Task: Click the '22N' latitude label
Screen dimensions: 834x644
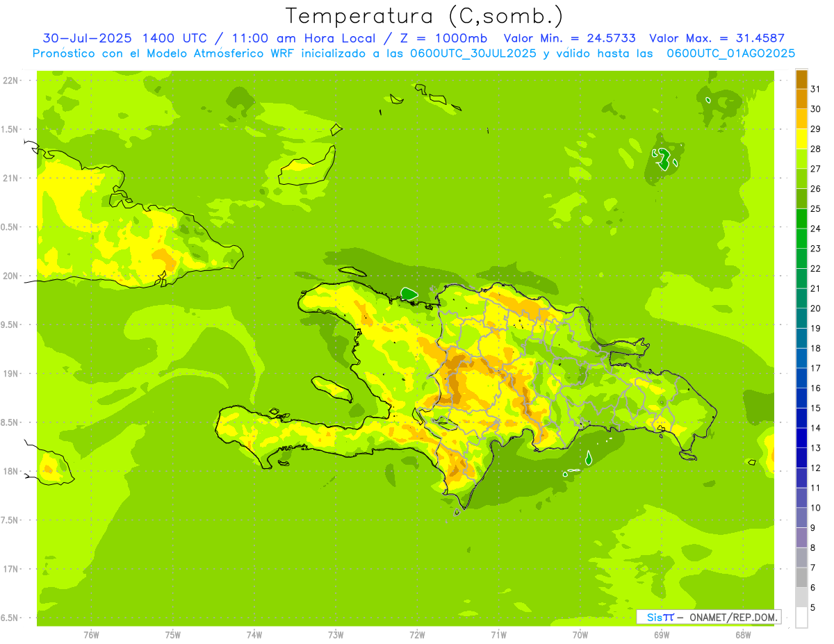Action: tap(11, 81)
